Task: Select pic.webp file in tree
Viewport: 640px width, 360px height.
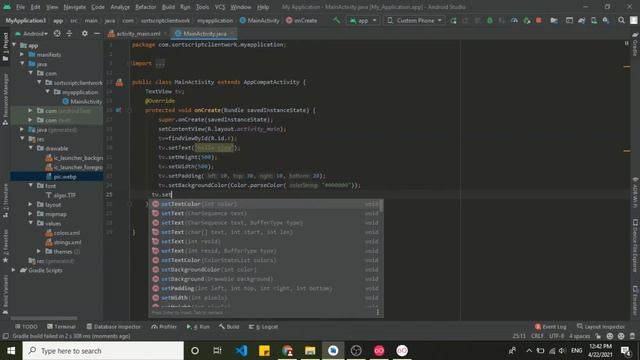Action: click(x=61, y=176)
